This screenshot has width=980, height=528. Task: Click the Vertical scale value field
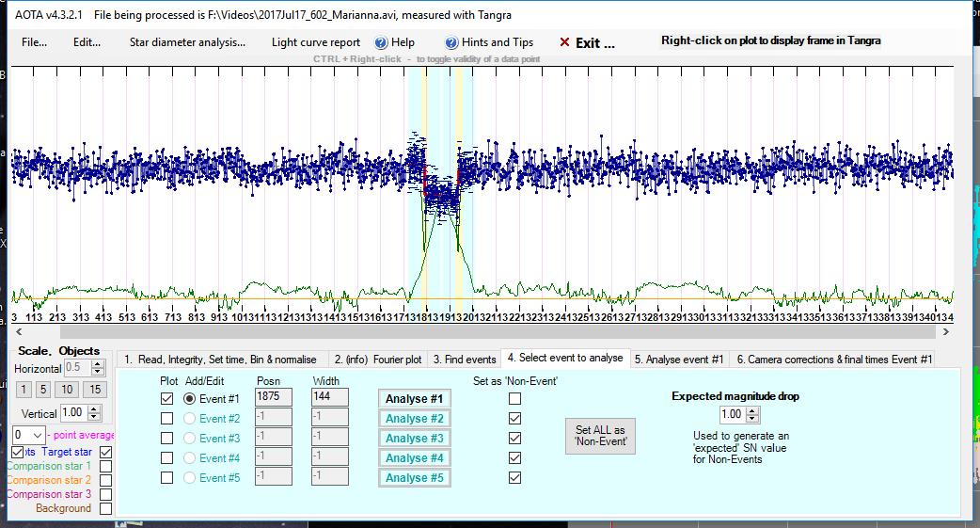(x=73, y=413)
